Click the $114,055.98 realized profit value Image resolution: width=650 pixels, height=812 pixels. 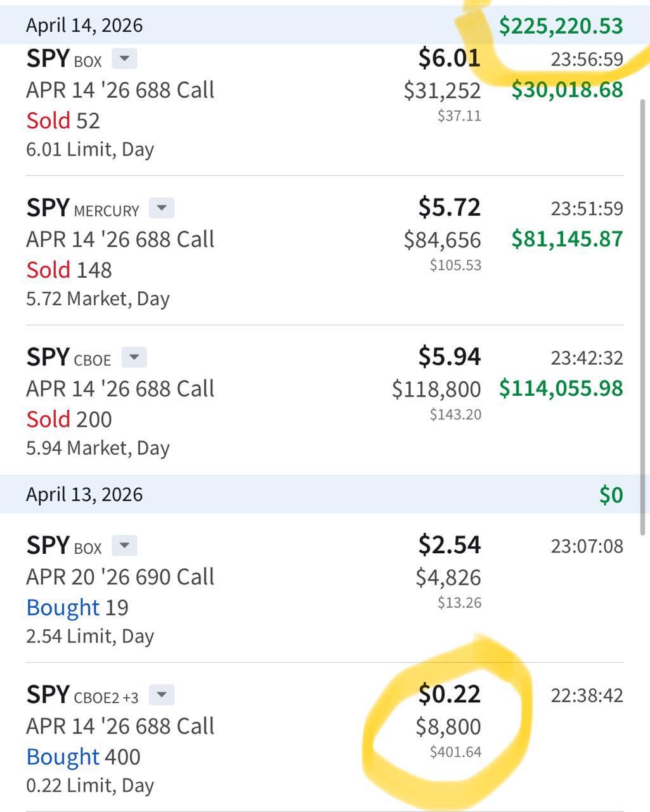[561, 388]
